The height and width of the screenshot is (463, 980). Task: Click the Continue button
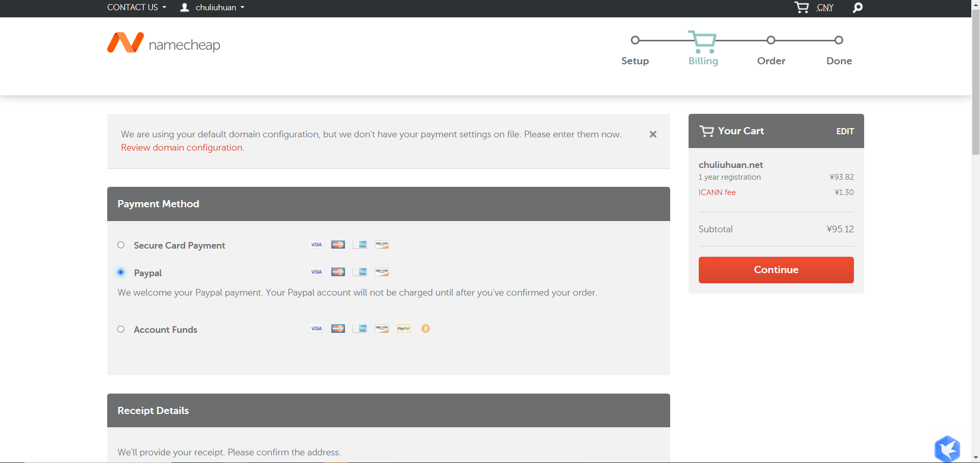776,270
